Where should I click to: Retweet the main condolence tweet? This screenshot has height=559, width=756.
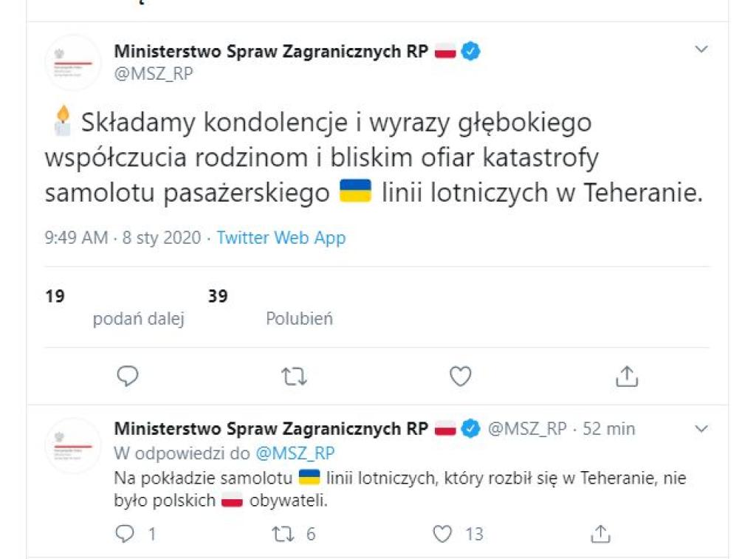[295, 377]
